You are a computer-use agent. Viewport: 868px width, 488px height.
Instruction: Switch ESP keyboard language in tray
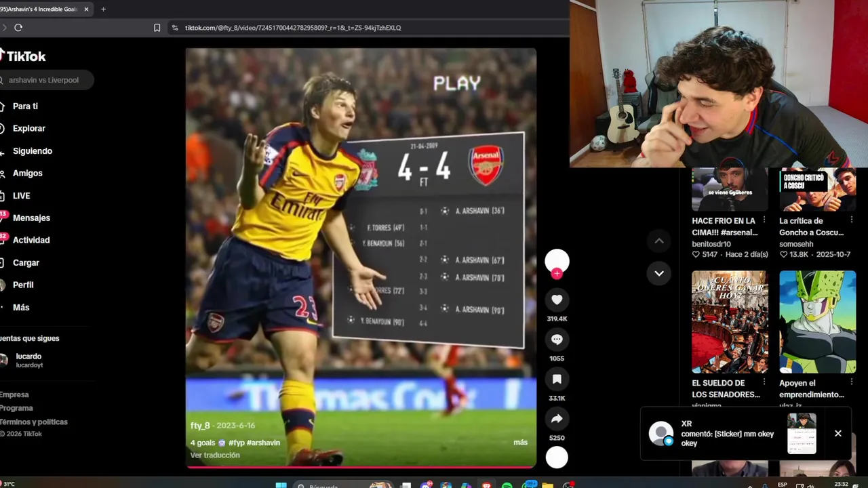coord(783,485)
